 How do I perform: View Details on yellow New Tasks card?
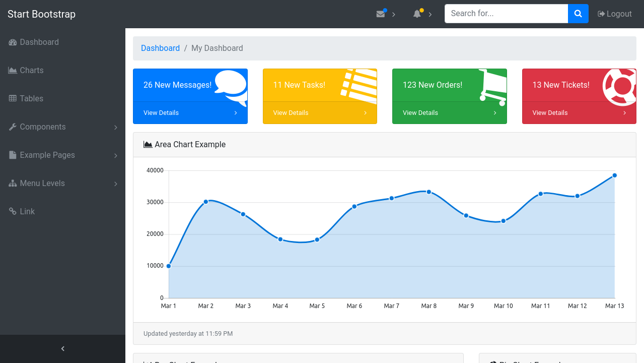320,113
